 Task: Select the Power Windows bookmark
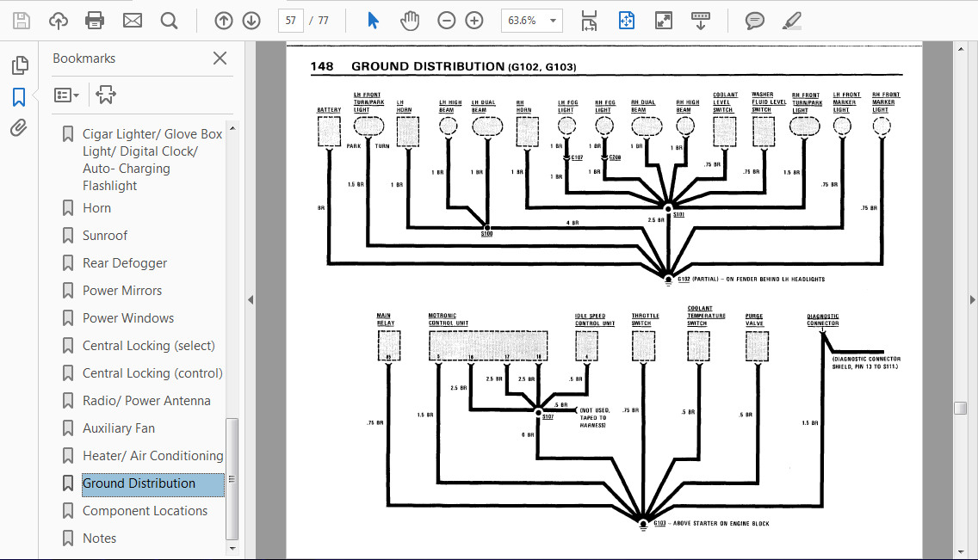pyautogui.click(x=128, y=317)
